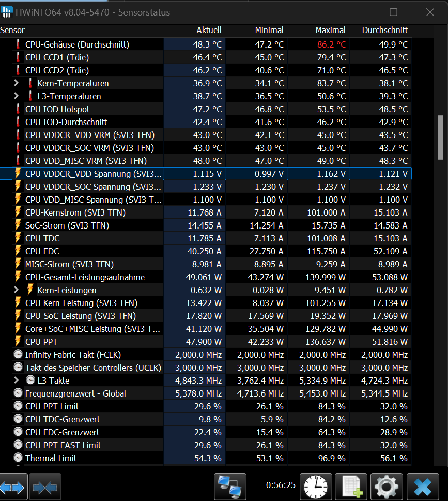Open sensor settings via the gear icon
Viewport: 448px width, 501px height.
pyautogui.click(x=386, y=487)
